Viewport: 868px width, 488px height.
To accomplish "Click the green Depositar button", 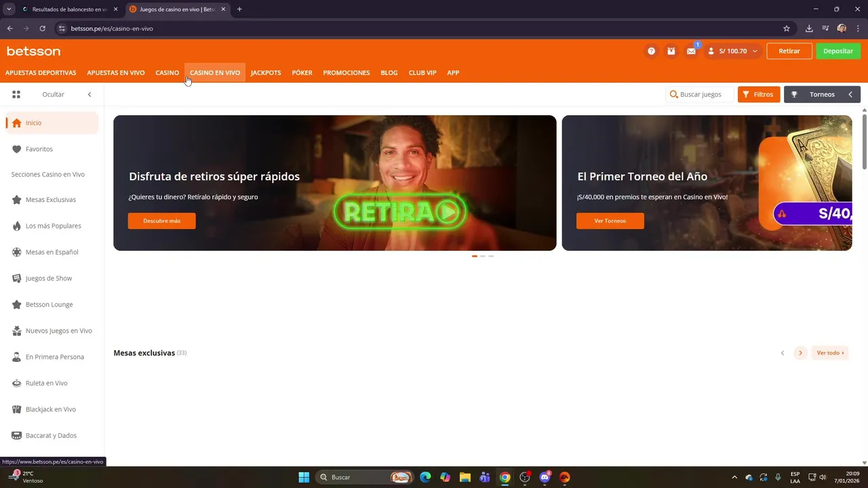I will [x=838, y=51].
